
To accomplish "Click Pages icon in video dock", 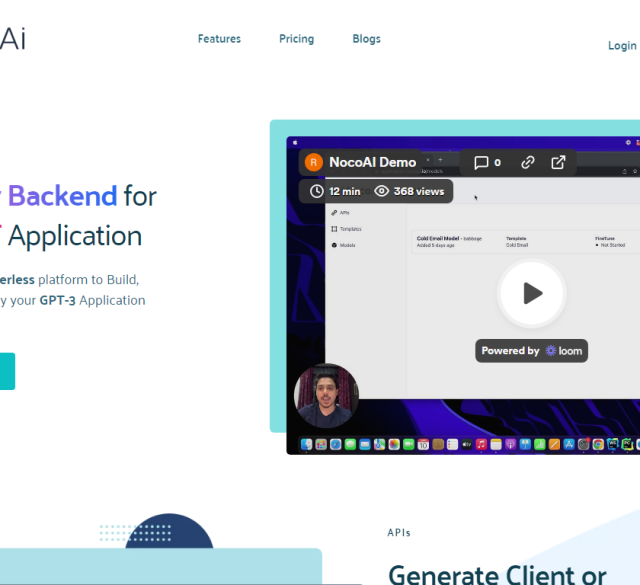I will coord(554,445).
